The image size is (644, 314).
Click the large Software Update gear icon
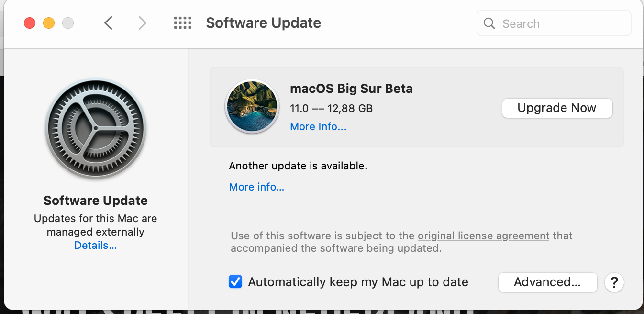(x=96, y=129)
